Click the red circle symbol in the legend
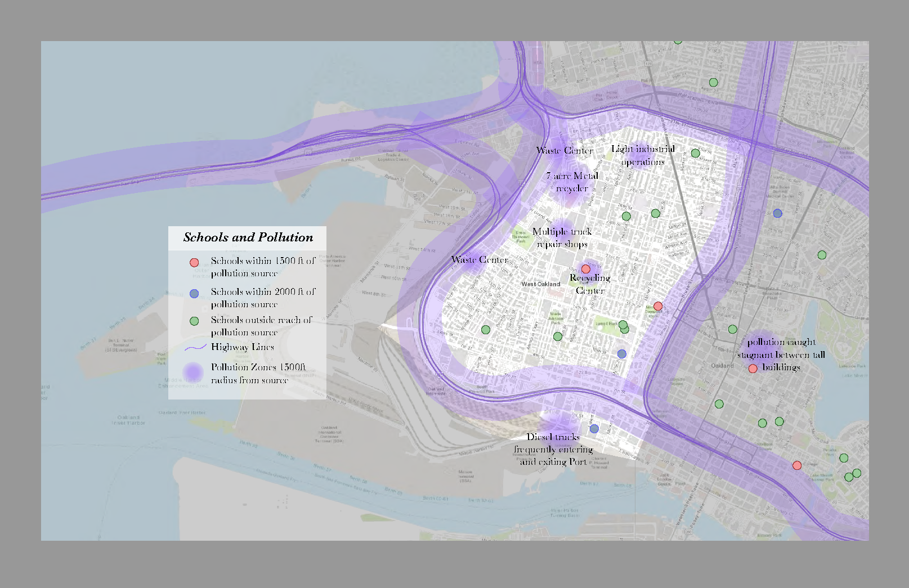 tap(194, 262)
